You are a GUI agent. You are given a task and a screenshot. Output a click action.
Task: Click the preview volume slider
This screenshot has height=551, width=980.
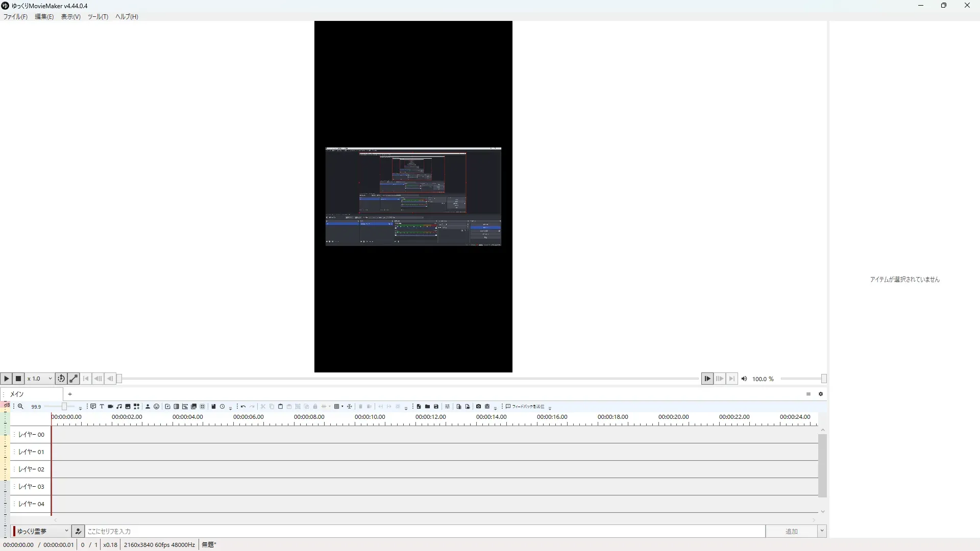(x=802, y=379)
